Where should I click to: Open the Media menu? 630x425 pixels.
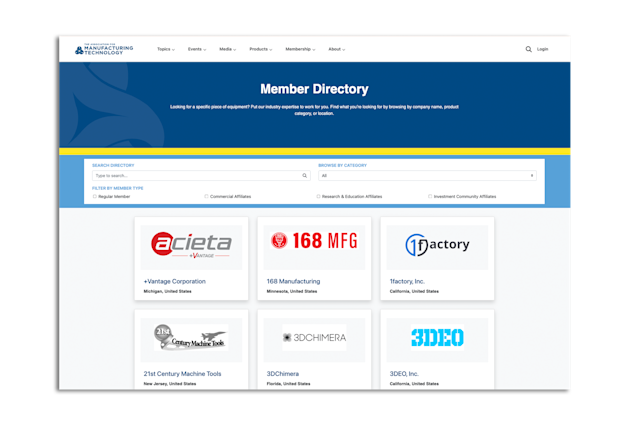click(x=227, y=49)
